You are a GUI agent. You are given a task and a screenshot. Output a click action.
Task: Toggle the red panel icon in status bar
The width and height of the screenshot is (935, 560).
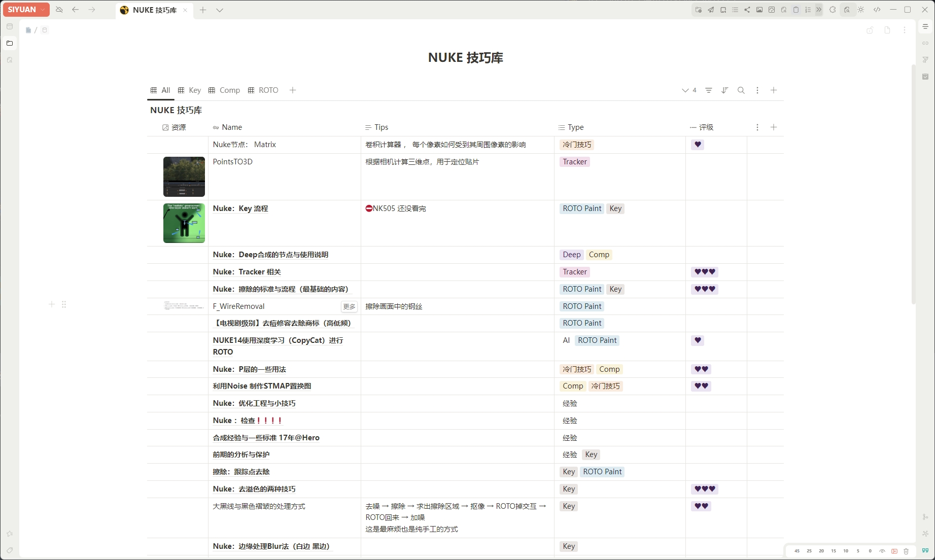click(894, 551)
